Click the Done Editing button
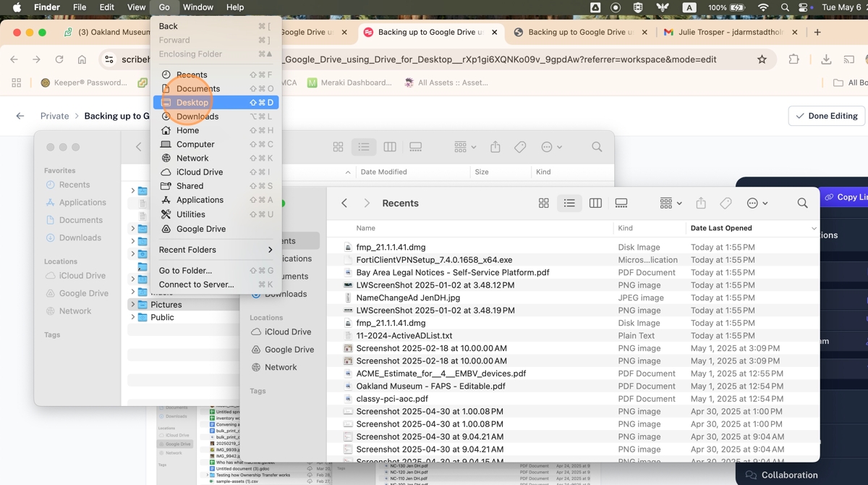The width and height of the screenshot is (868, 485). click(x=827, y=116)
